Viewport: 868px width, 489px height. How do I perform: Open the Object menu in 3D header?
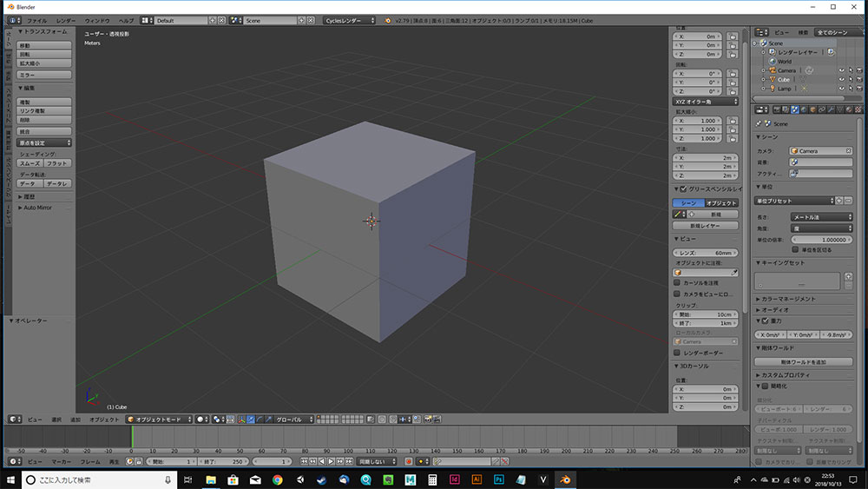point(104,420)
